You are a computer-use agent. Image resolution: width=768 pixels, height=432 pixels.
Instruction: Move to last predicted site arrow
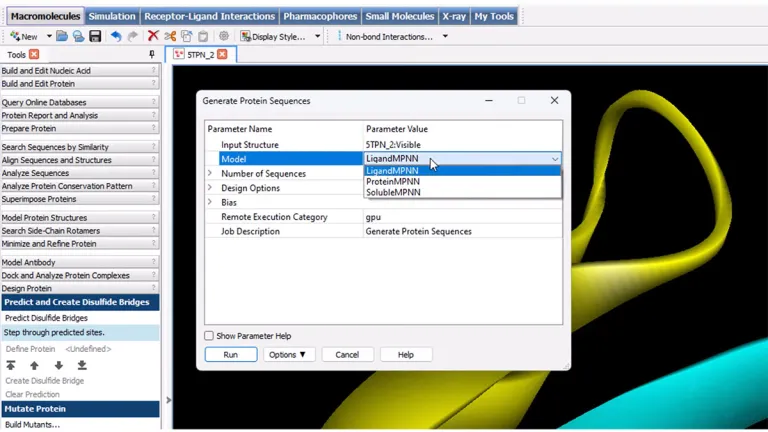(82, 365)
